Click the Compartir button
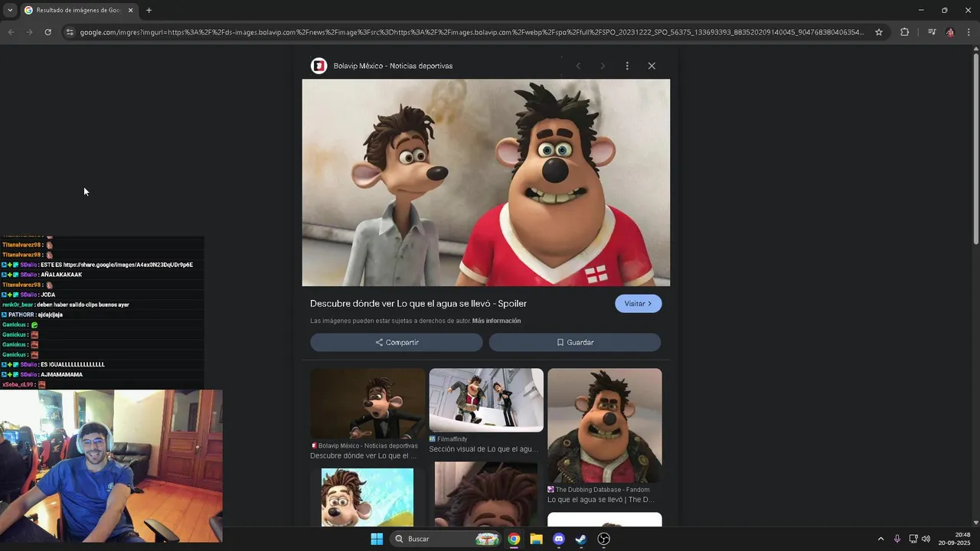 (397, 342)
